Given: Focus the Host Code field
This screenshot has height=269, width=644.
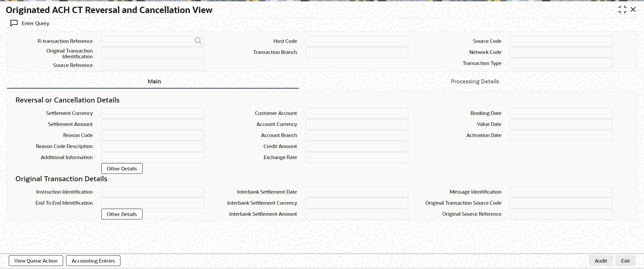Looking at the screenshot, I should pyautogui.click(x=357, y=41).
